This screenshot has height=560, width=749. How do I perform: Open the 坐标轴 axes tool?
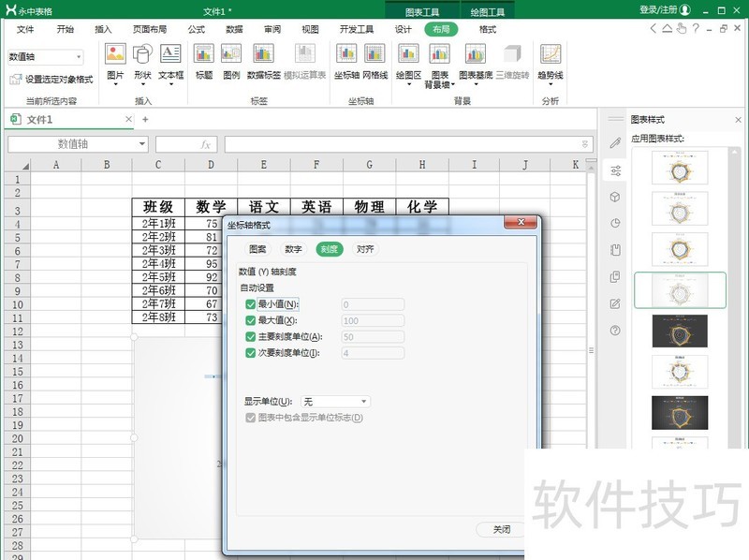(346, 54)
